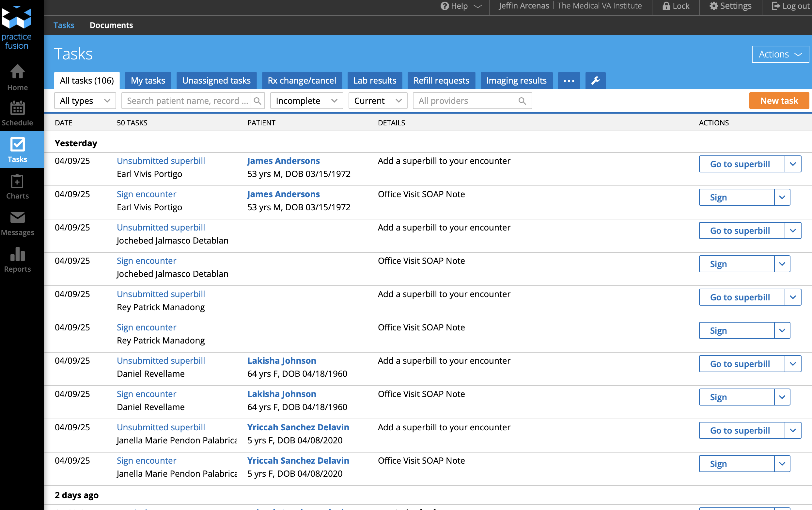Open Sign encounter link for Earl Vivis Portigo
The height and width of the screenshot is (510, 812).
[146, 194]
